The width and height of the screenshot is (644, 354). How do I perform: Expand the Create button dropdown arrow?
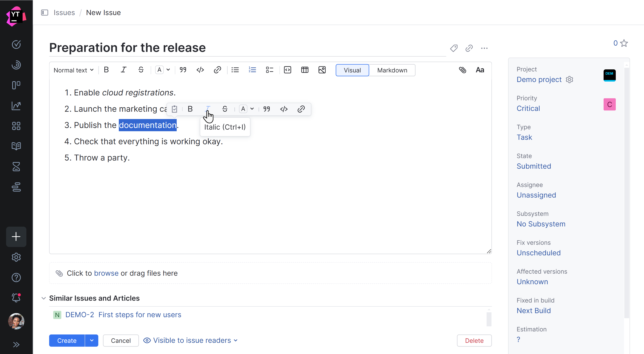pos(92,341)
